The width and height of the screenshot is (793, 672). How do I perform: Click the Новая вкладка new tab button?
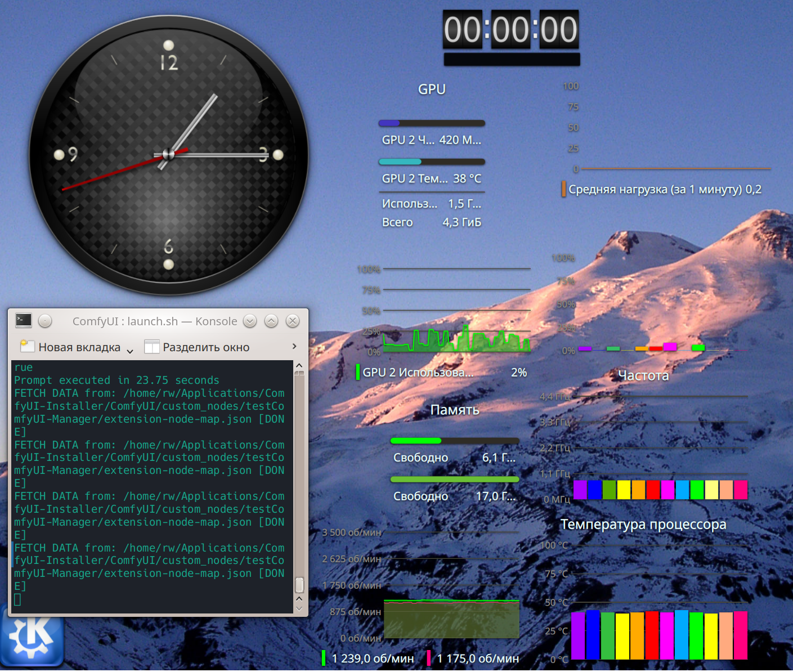point(71,347)
